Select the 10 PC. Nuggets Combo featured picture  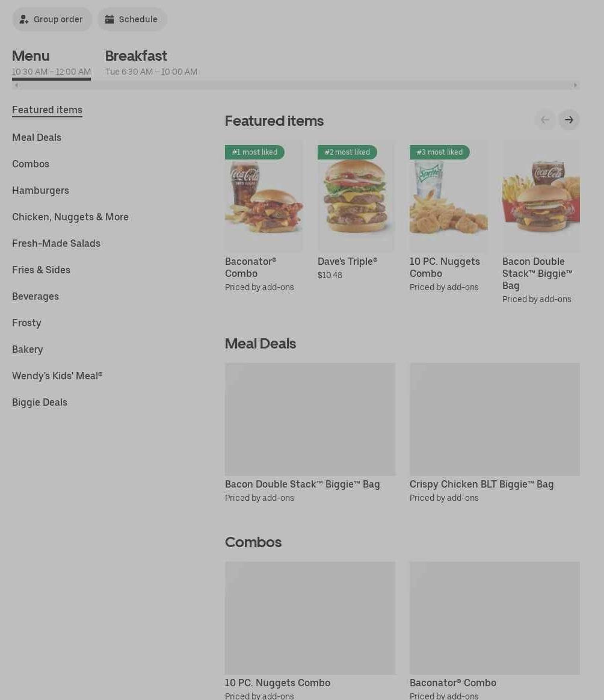point(448,196)
